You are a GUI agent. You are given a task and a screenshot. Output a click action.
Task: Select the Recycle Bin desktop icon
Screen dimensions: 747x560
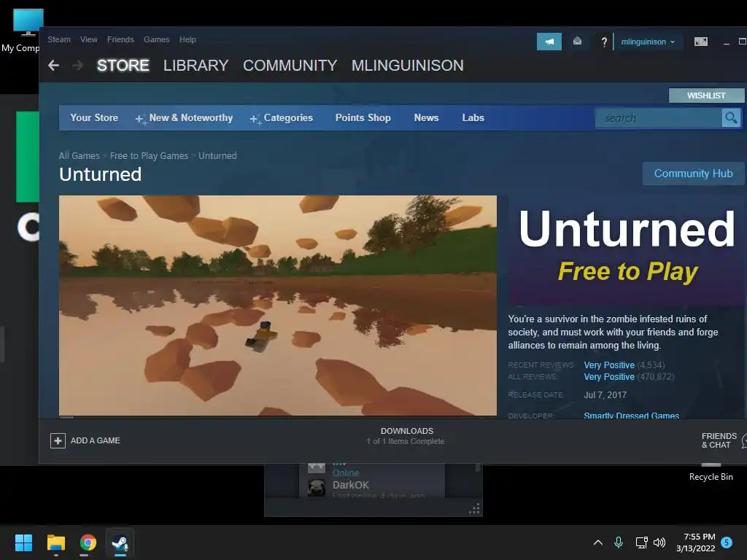[x=711, y=472]
